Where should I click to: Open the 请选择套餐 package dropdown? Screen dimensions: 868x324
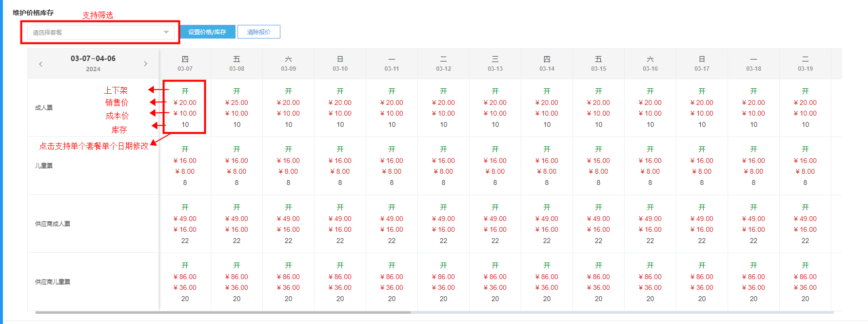click(96, 33)
